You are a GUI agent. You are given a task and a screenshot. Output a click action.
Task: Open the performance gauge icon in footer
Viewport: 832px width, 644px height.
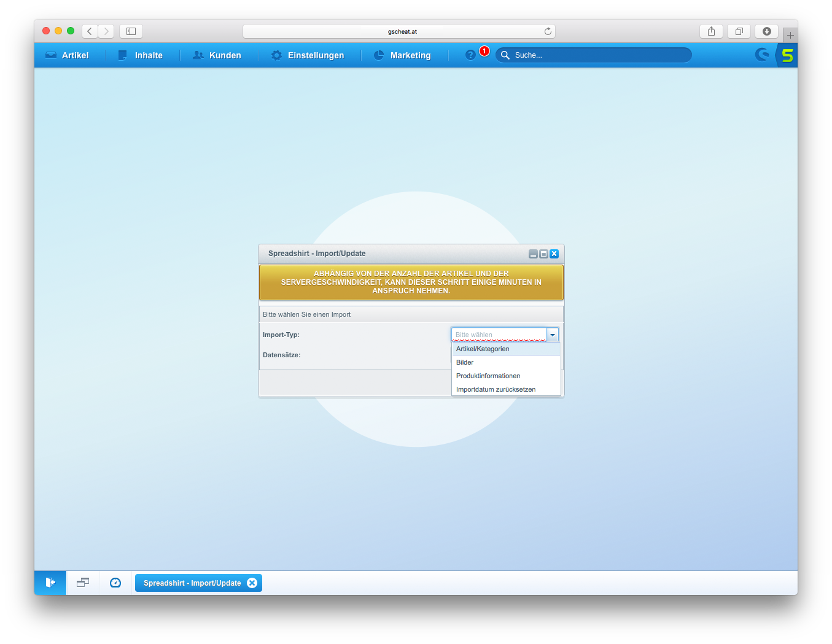[115, 583]
